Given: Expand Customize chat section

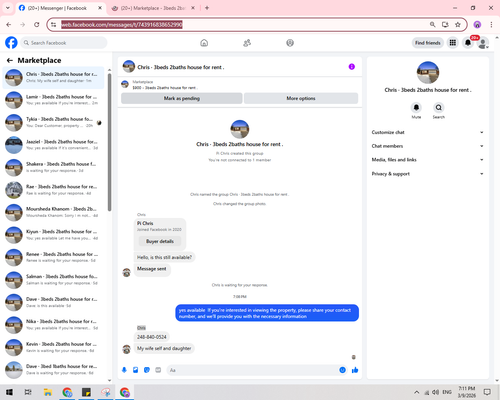Looking at the screenshot, I should coord(428,132).
